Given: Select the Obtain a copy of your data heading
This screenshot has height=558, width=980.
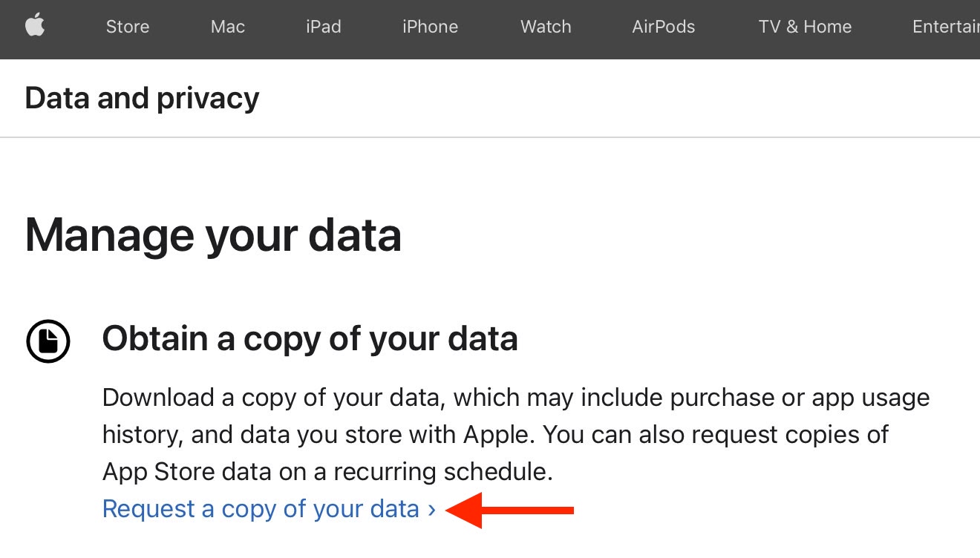Looking at the screenshot, I should coord(310,339).
